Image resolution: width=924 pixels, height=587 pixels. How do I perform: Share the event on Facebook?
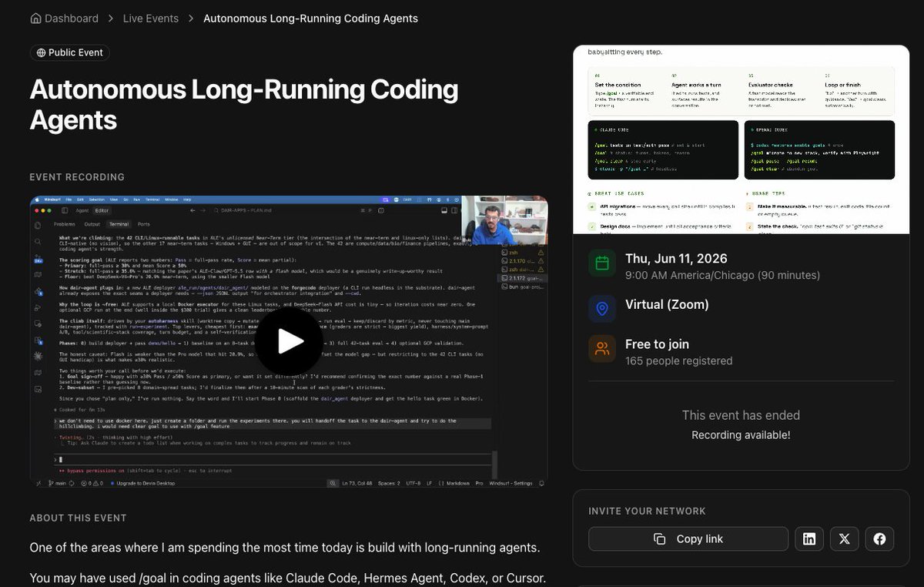pos(879,539)
